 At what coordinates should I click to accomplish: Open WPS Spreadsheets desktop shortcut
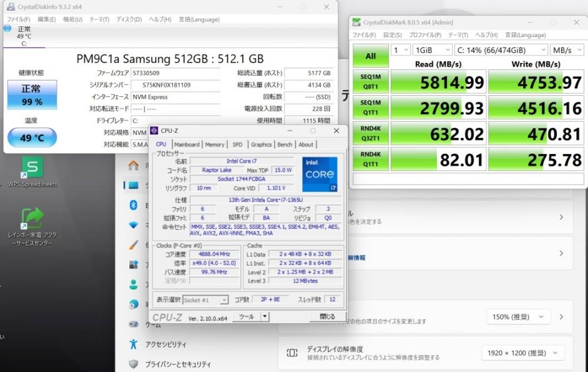point(32,172)
